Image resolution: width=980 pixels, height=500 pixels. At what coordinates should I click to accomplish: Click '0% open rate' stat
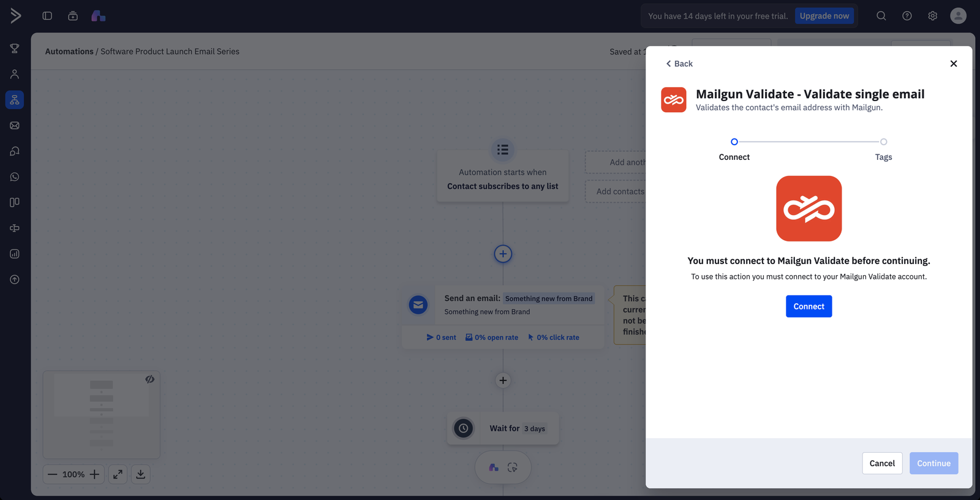point(491,338)
